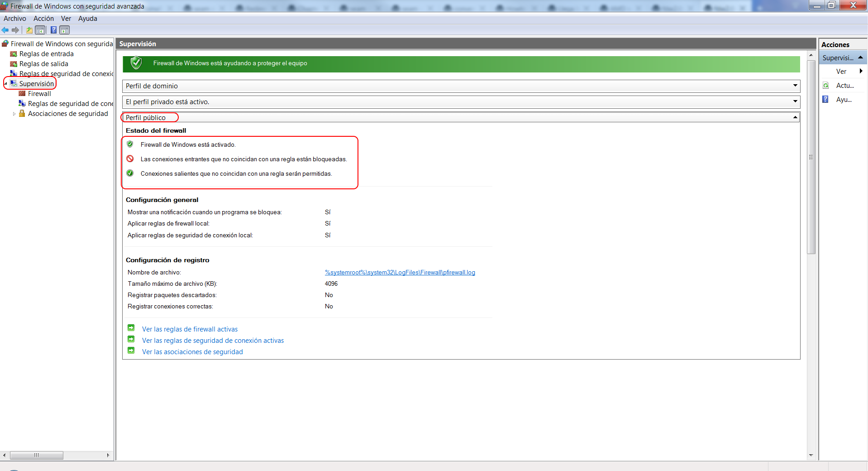Expand 'El perfil privado está activo.' section arrow

coord(795,101)
